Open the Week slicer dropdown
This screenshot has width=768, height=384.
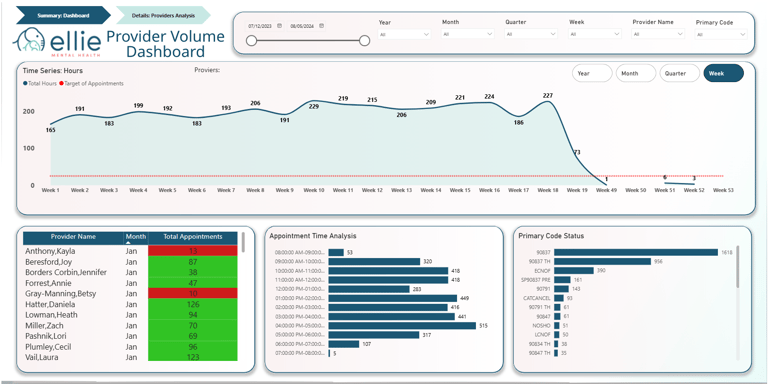595,34
